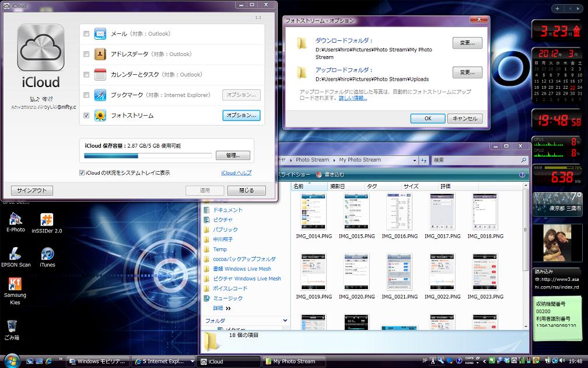588x368 pixels.
Task: Open the Samsung Kies desktop icon
Action: tap(15, 291)
